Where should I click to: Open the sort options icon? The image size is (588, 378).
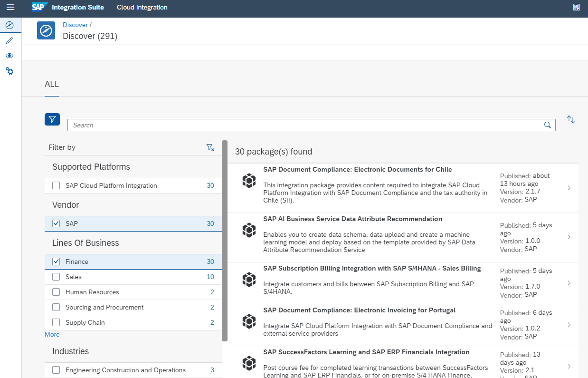pos(571,119)
